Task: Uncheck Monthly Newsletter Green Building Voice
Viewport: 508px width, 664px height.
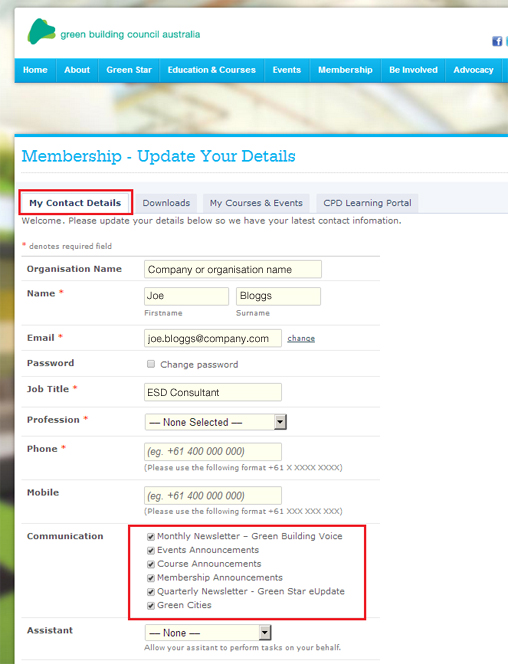Action: tap(151, 537)
